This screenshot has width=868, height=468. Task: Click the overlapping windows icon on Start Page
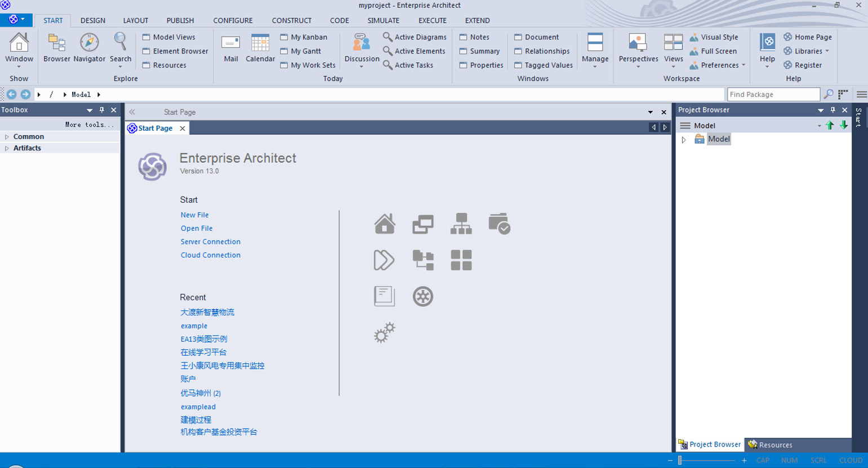[x=423, y=224]
